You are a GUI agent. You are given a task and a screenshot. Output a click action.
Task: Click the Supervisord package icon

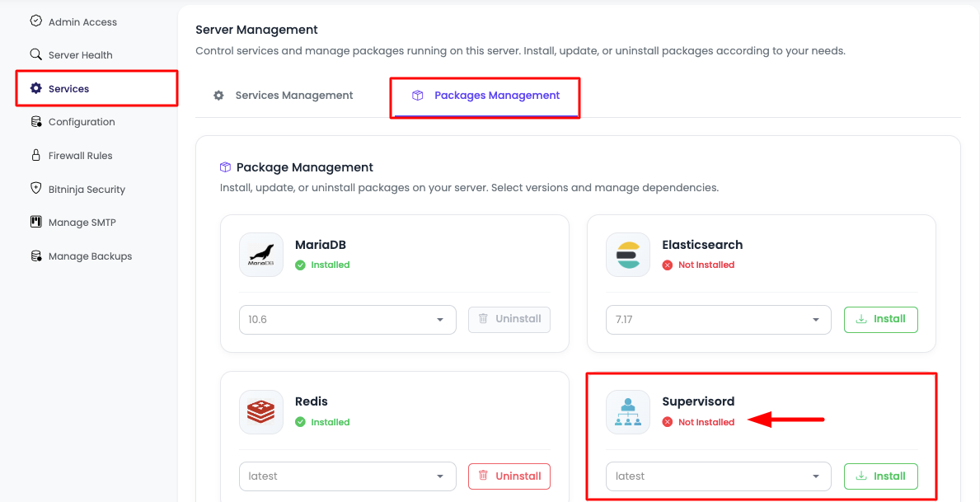point(627,411)
